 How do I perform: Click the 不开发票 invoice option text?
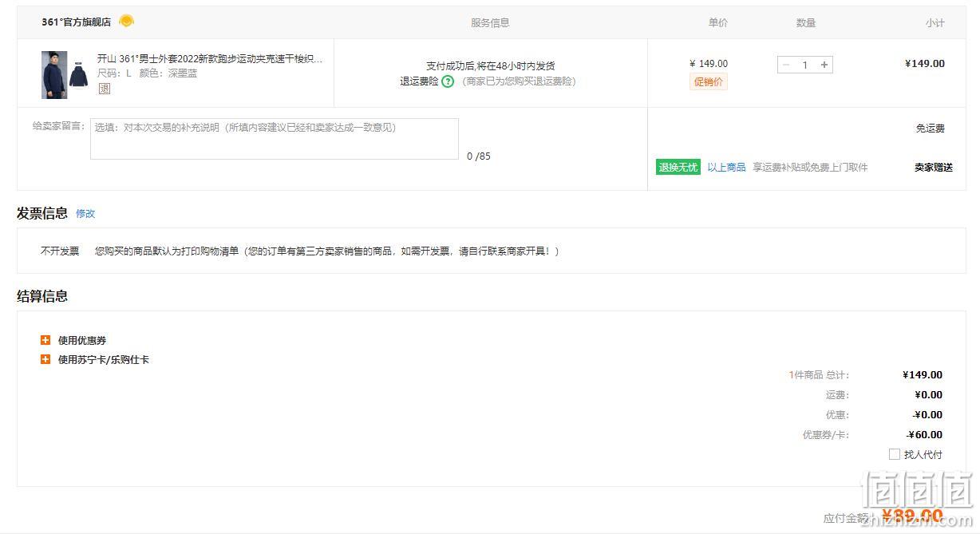tap(60, 251)
